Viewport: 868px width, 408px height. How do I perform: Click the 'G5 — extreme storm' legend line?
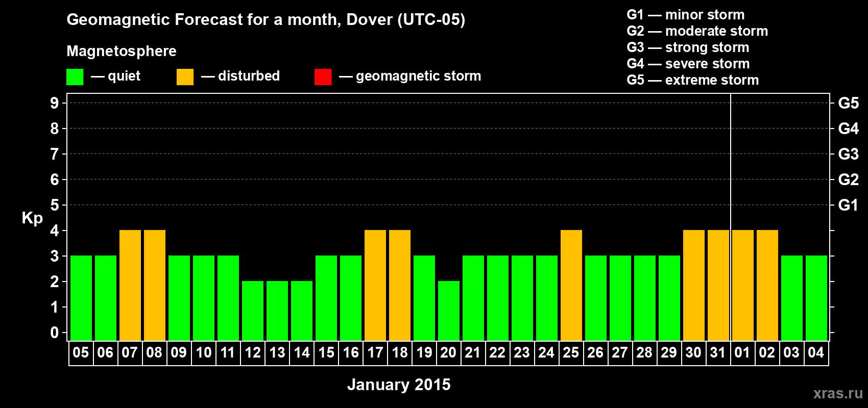pyautogui.click(x=693, y=80)
